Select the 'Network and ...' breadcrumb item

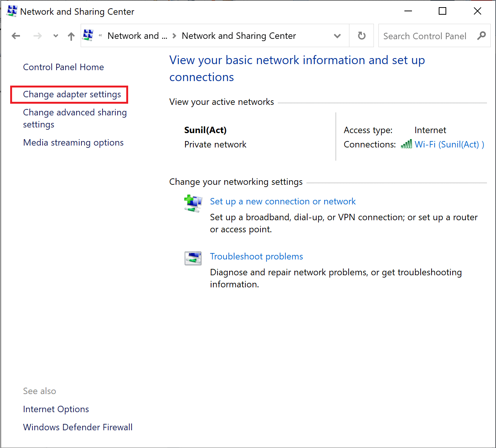point(137,36)
